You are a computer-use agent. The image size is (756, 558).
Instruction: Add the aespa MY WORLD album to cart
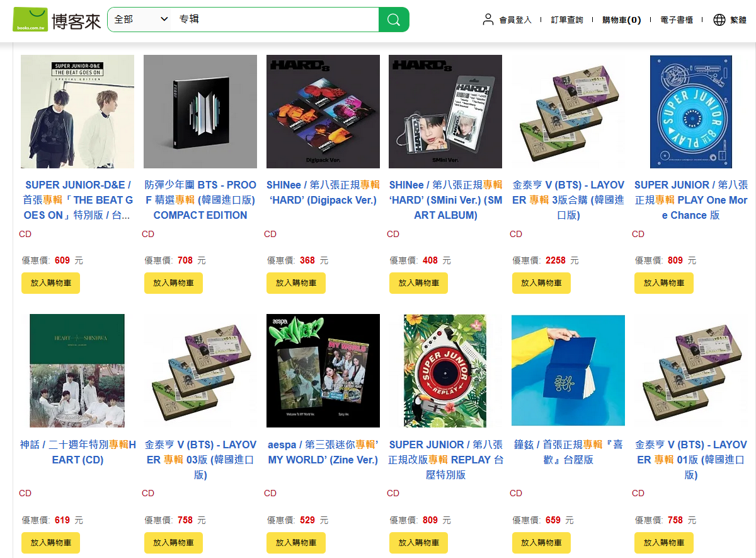(x=296, y=543)
